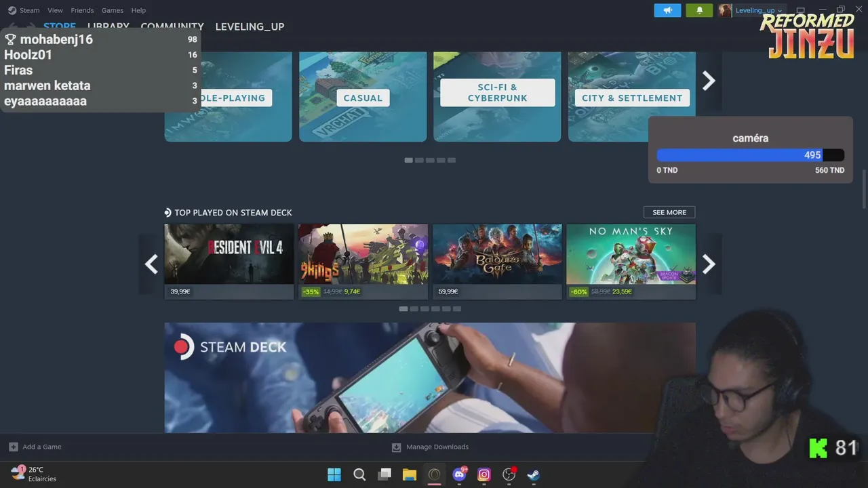This screenshot has width=868, height=488.
Task: Open OBS Studio from the taskbar
Action: point(509,474)
